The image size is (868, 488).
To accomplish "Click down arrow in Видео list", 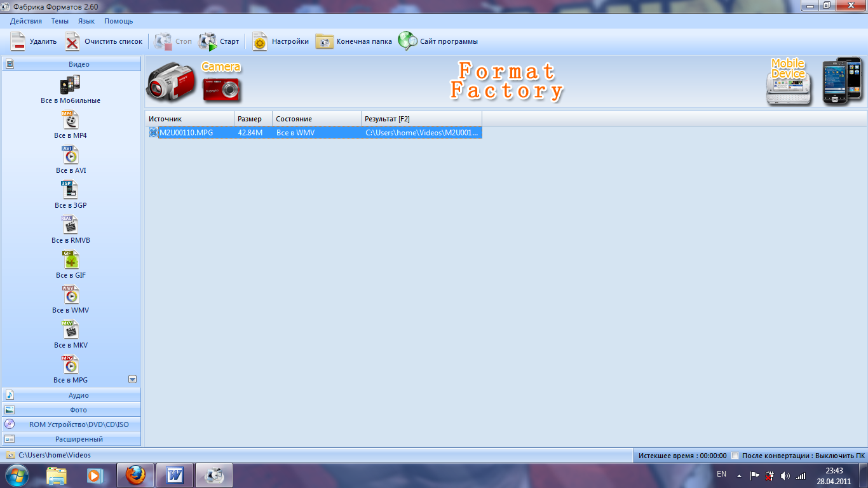I will pyautogui.click(x=133, y=379).
